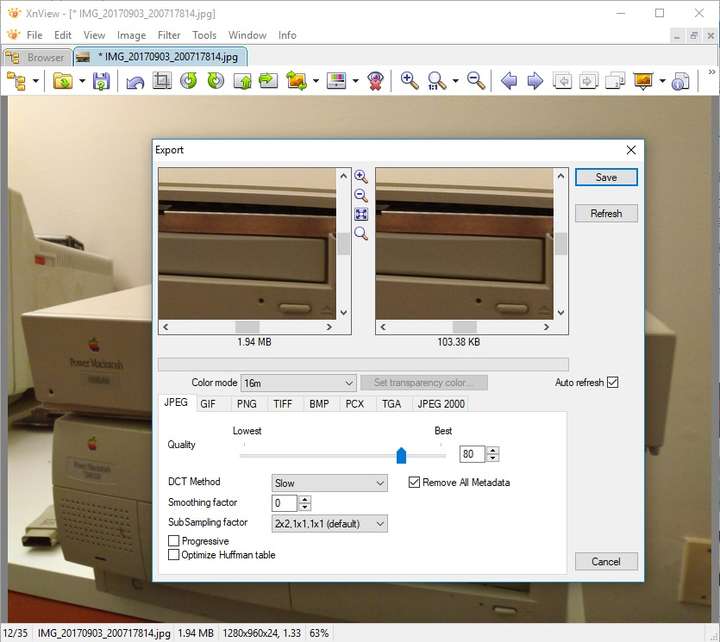Screen dimensions: 720x642
Task: Zoom in on the Export preview
Action: [x=361, y=177]
